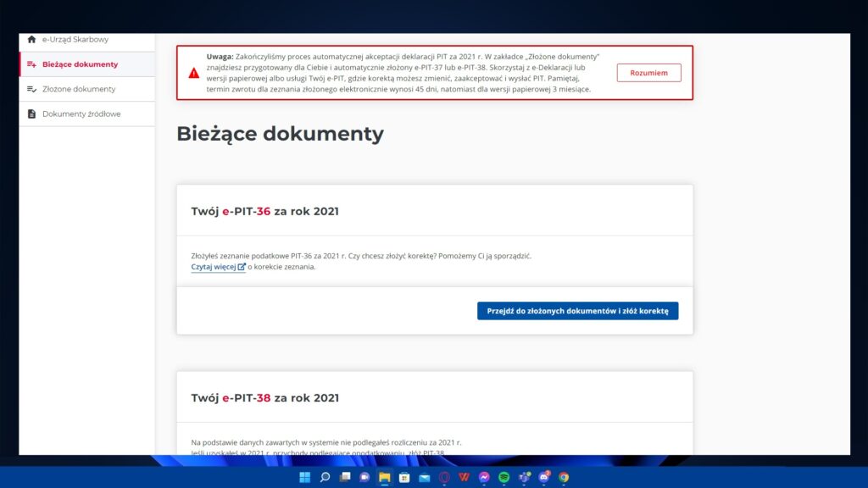This screenshot has width=868, height=488.
Task: Open Google Chrome from the taskbar
Action: 564,477
